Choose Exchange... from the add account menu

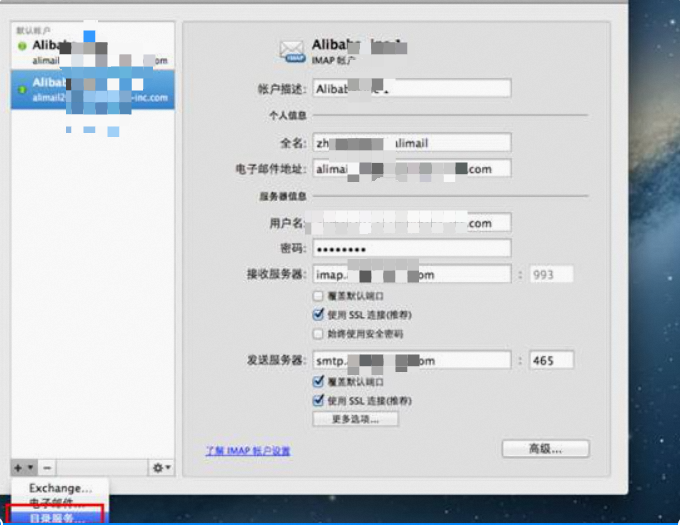tap(60, 488)
